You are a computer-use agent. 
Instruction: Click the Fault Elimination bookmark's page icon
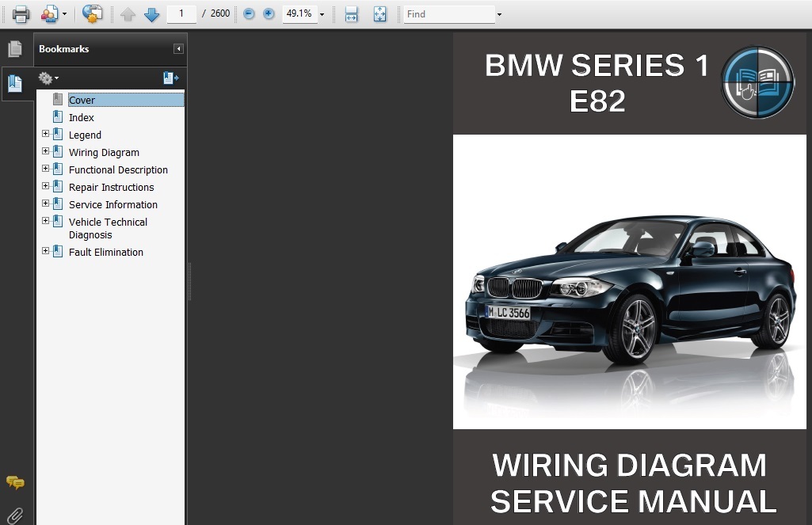[x=58, y=251]
